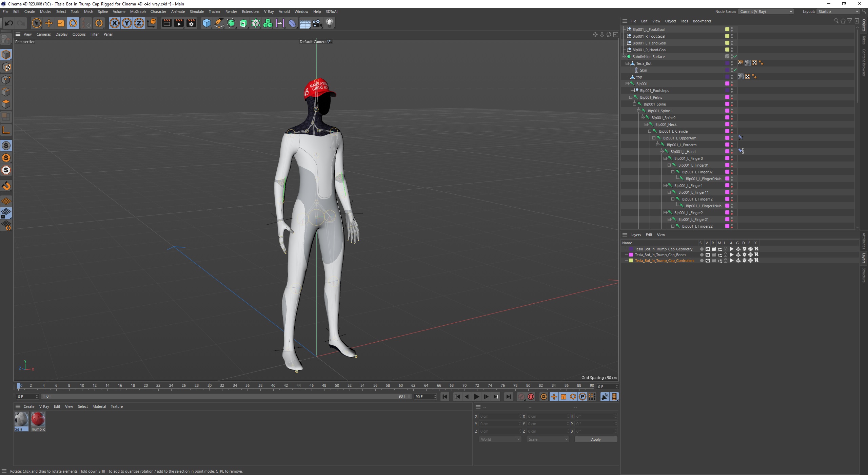The image size is (868, 475).
Task: Go to the start of animation
Action: tap(445, 397)
